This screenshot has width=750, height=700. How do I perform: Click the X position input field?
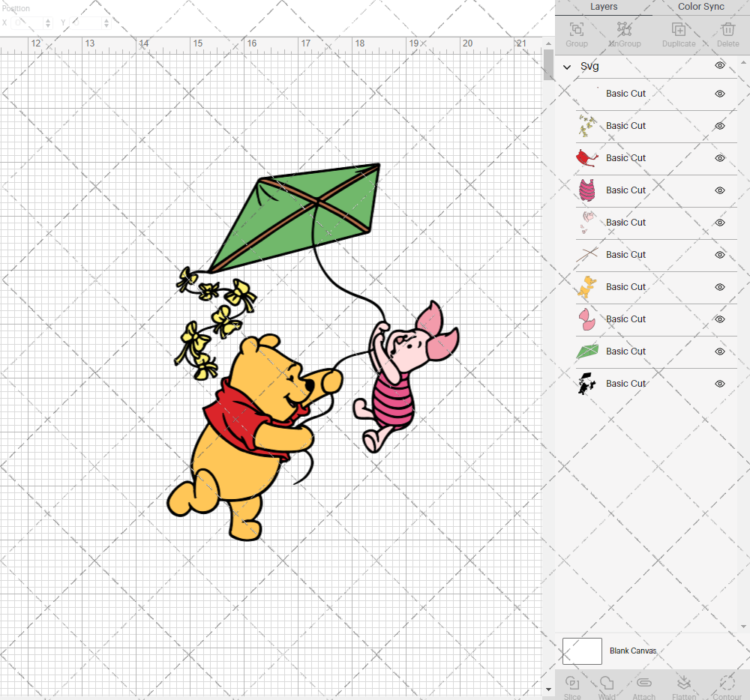coord(28,23)
